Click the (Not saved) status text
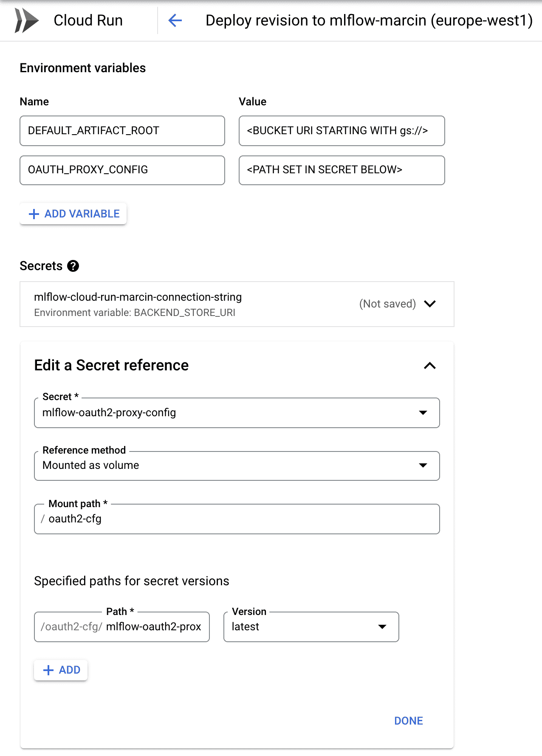542x756 pixels. pos(387,304)
